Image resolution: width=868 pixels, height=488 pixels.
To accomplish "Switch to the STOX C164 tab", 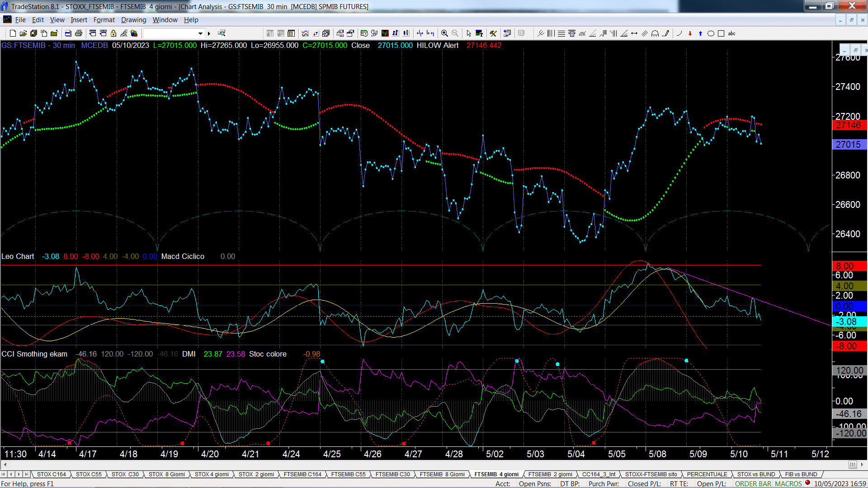I will pyautogui.click(x=52, y=474).
